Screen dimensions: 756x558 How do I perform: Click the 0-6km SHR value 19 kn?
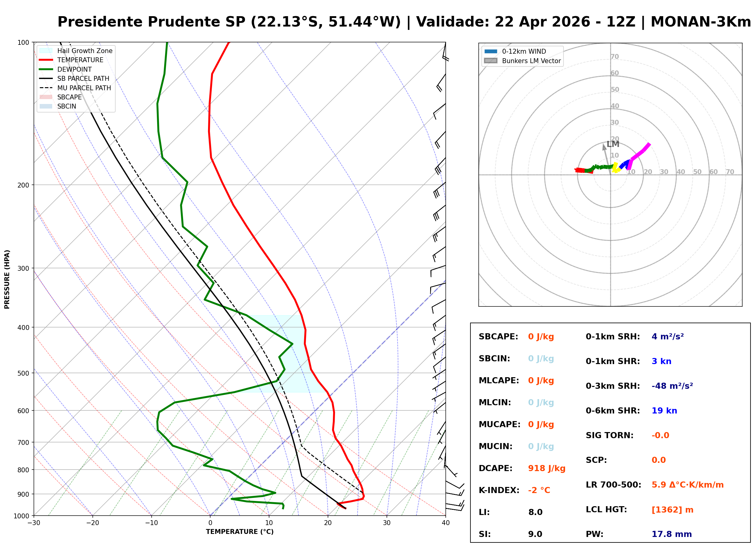[664, 411]
